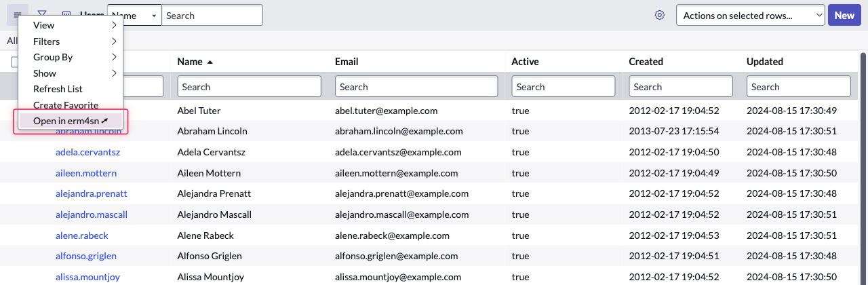
Task: Click the Updated column header
Action: (764, 62)
